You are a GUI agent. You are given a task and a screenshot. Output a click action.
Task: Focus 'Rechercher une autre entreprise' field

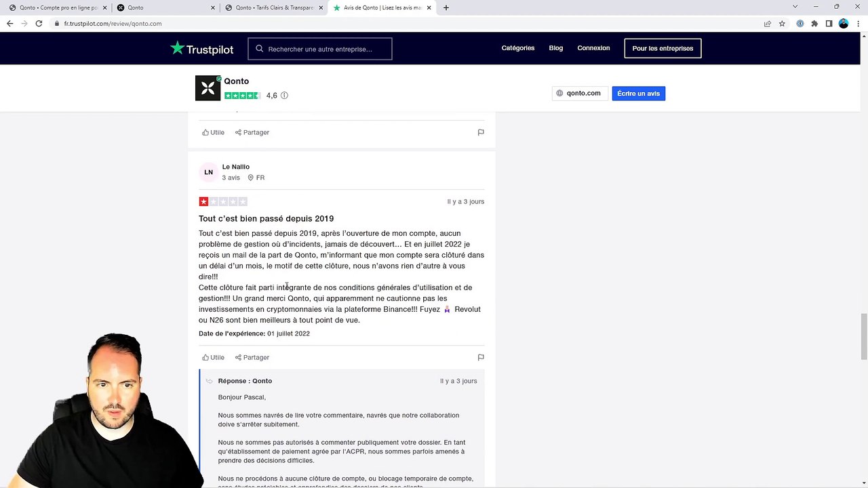pos(320,49)
